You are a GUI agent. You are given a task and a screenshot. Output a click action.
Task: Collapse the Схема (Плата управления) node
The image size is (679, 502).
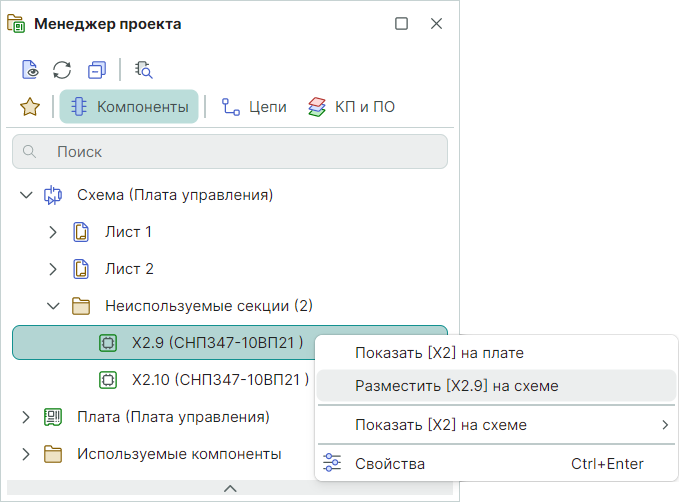coord(26,195)
